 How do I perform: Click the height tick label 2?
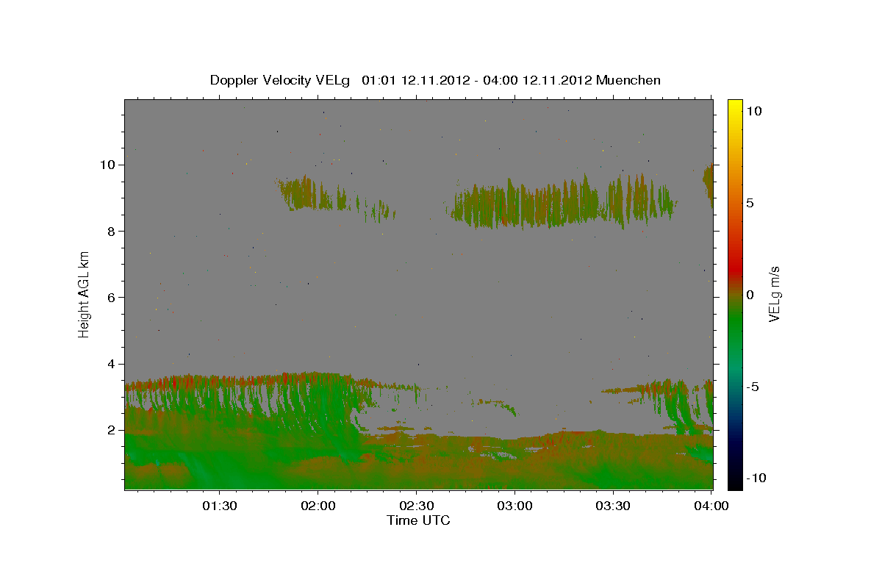112,430
